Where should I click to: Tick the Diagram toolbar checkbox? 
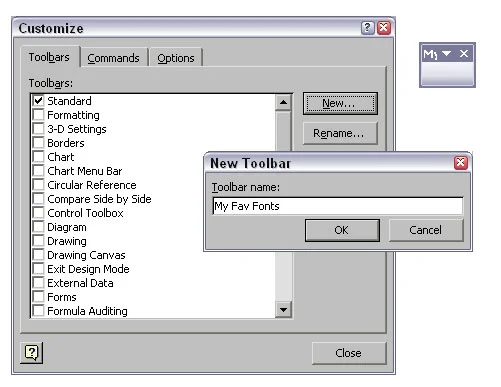click(x=39, y=227)
